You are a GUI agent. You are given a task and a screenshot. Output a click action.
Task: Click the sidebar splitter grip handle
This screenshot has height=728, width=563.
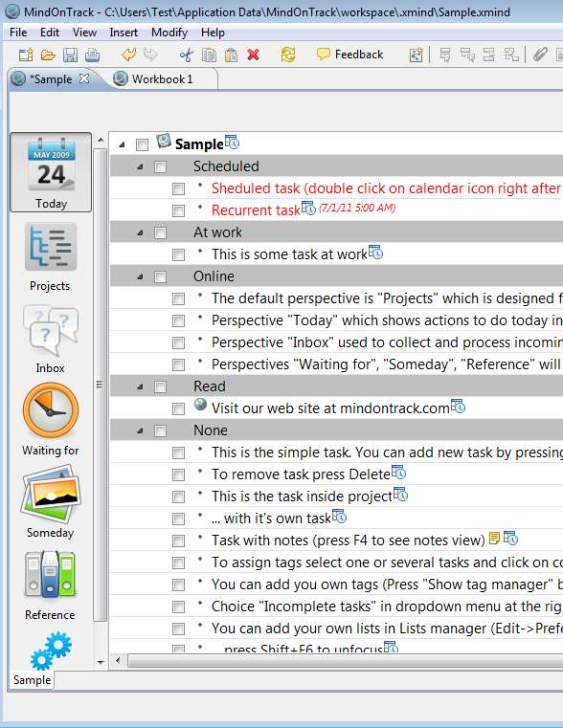[x=99, y=384]
